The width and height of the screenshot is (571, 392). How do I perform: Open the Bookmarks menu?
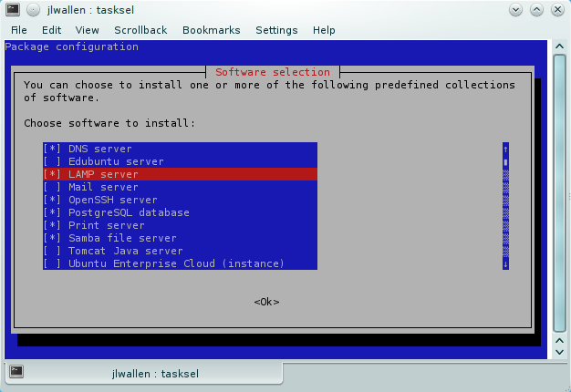click(x=212, y=30)
